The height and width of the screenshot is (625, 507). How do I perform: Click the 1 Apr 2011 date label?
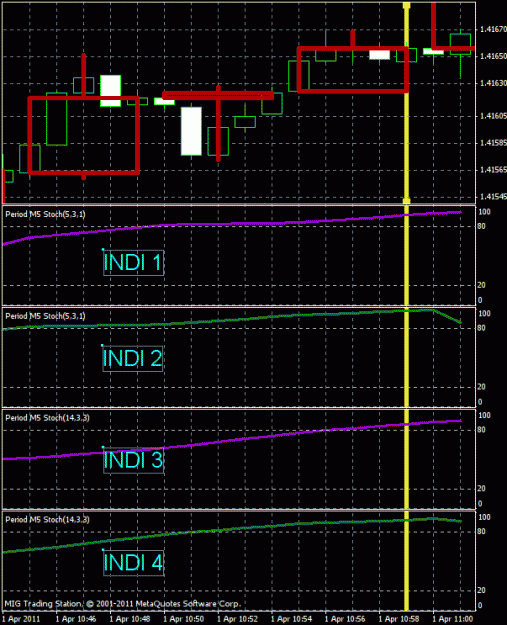(21, 619)
